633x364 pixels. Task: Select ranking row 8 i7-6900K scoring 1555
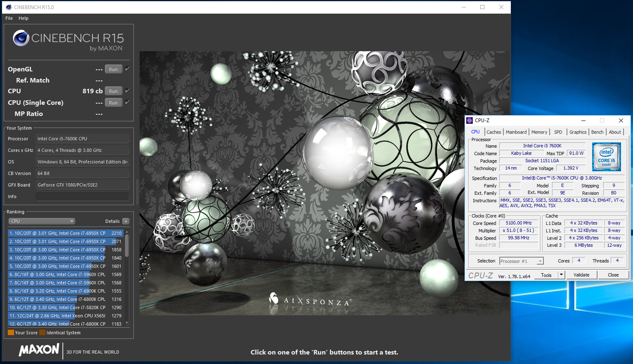[66, 291]
